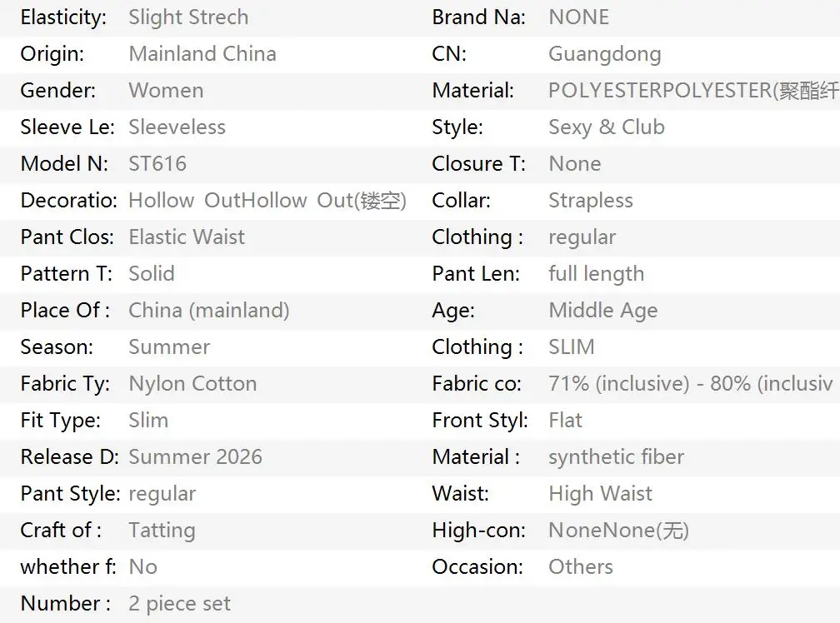
Task: Select the truncated POLYESTER material text
Action: click(693, 91)
